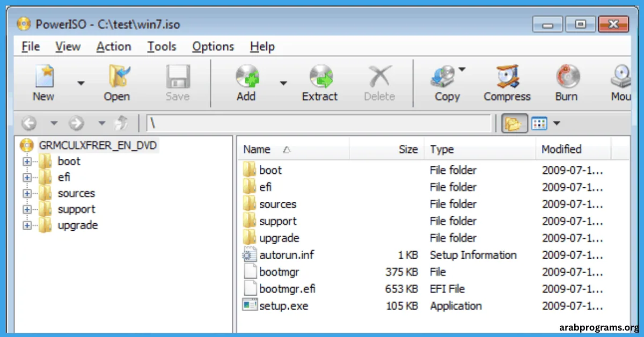Image resolution: width=644 pixels, height=337 pixels.
Task: Click the Setup Information type cell
Action: click(x=473, y=255)
